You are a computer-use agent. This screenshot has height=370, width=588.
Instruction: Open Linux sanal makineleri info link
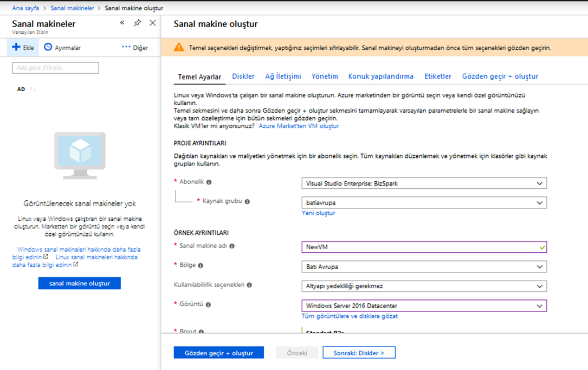coord(75,261)
